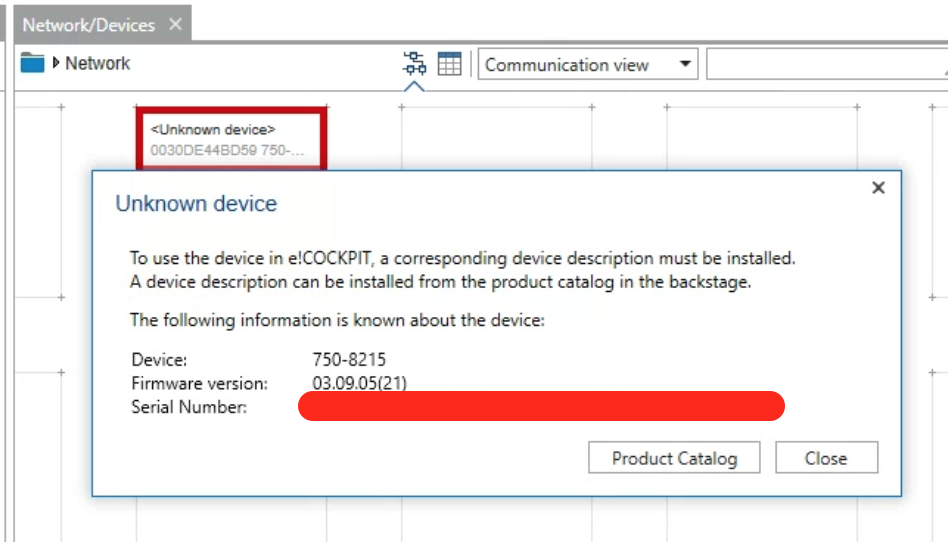
Task: Click the Close button in the dialog
Action: point(826,458)
